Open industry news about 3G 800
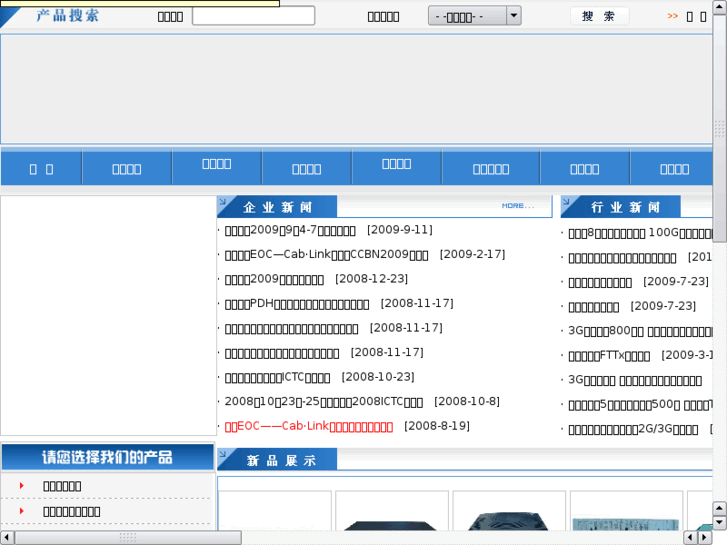Screen dimensions: 727x545 [640, 331]
